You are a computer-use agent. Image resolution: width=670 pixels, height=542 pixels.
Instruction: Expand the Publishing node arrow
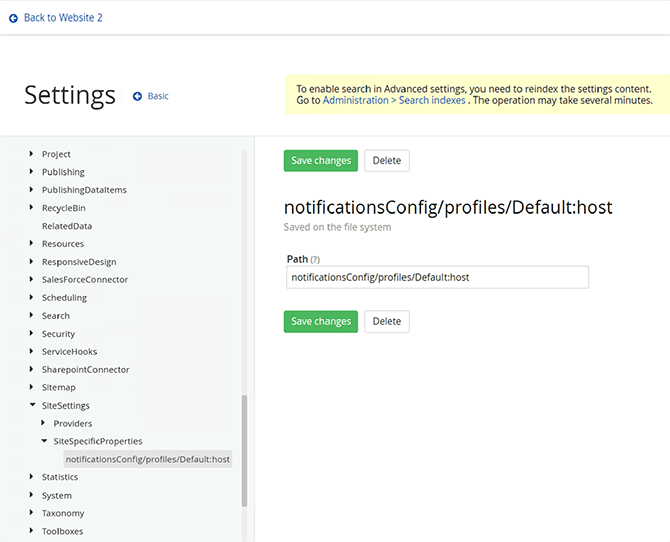pos(32,172)
